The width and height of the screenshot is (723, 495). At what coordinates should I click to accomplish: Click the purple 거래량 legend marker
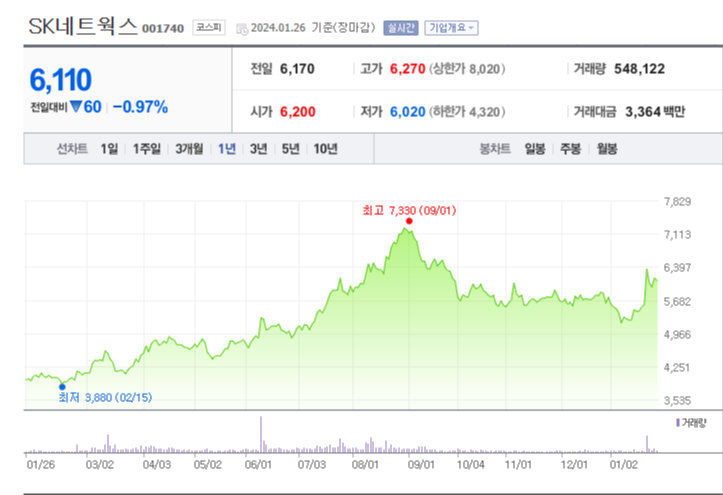tap(678, 423)
